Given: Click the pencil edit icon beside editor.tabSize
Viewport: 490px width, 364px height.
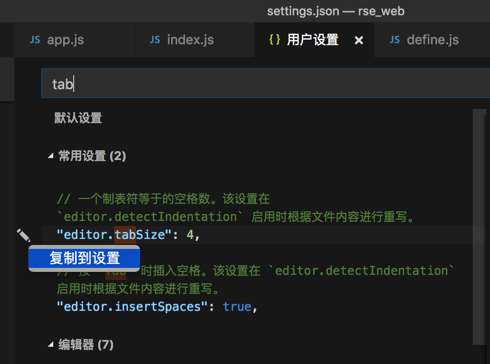Looking at the screenshot, I should tap(24, 235).
